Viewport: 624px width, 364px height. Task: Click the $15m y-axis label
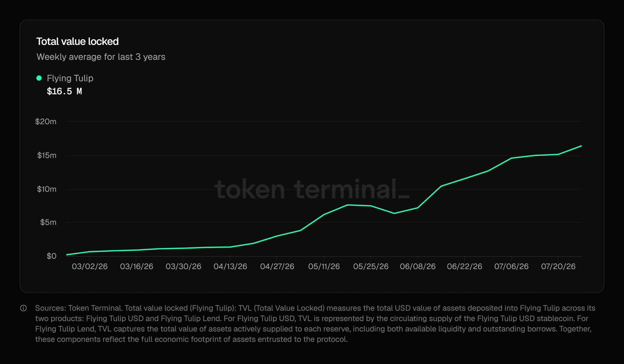pyautogui.click(x=47, y=155)
